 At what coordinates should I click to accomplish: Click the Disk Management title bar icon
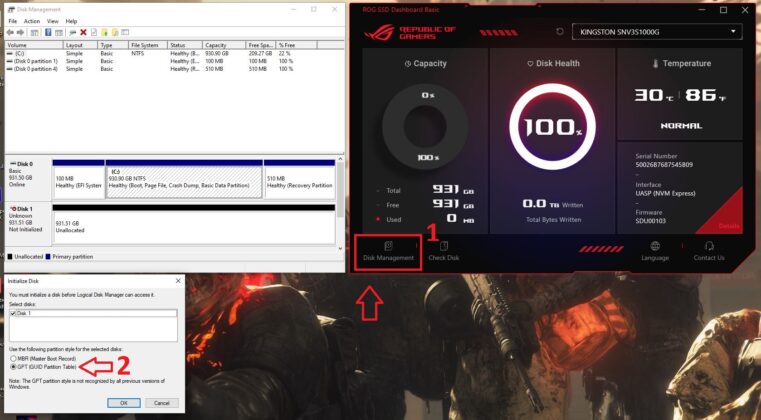click(11, 9)
